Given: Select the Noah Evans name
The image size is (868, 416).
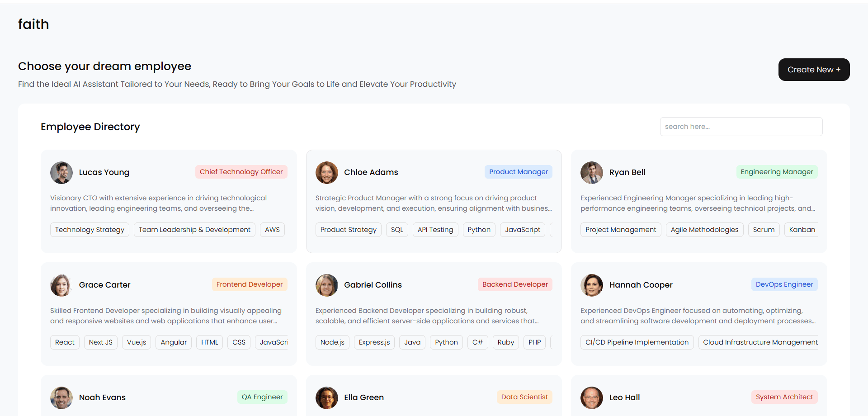Looking at the screenshot, I should pos(102,397).
